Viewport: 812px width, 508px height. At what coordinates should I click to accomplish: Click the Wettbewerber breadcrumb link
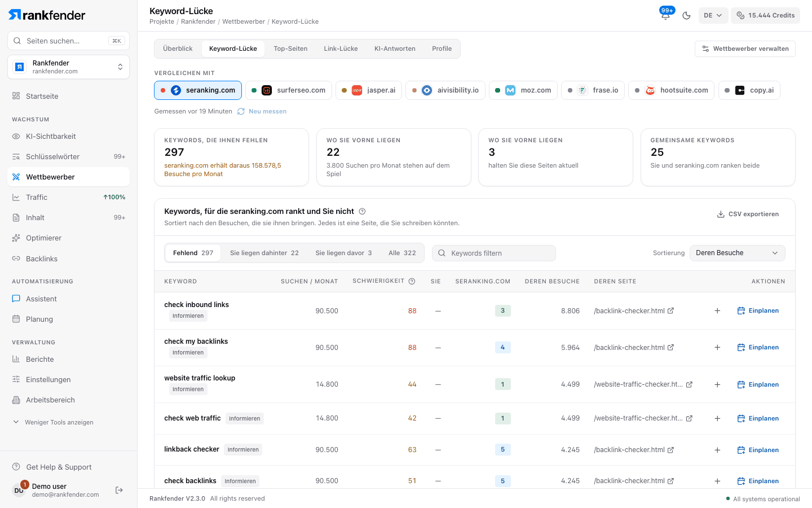click(x=244, y=21)
